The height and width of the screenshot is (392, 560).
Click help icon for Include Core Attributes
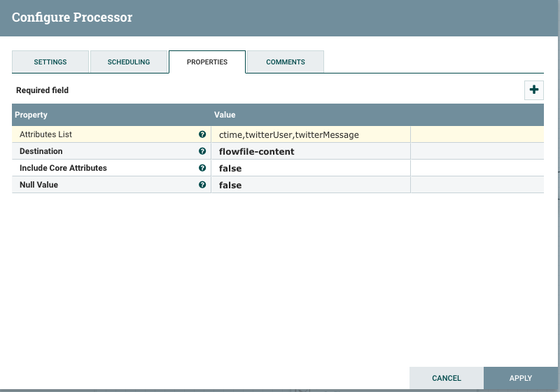(x=202, y=168)
